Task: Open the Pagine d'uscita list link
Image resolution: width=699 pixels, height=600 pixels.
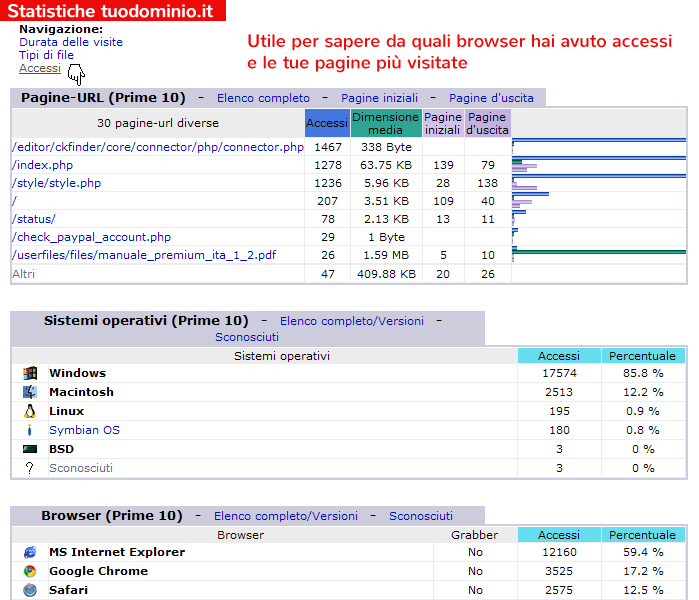Action: [x=491, y=98]
